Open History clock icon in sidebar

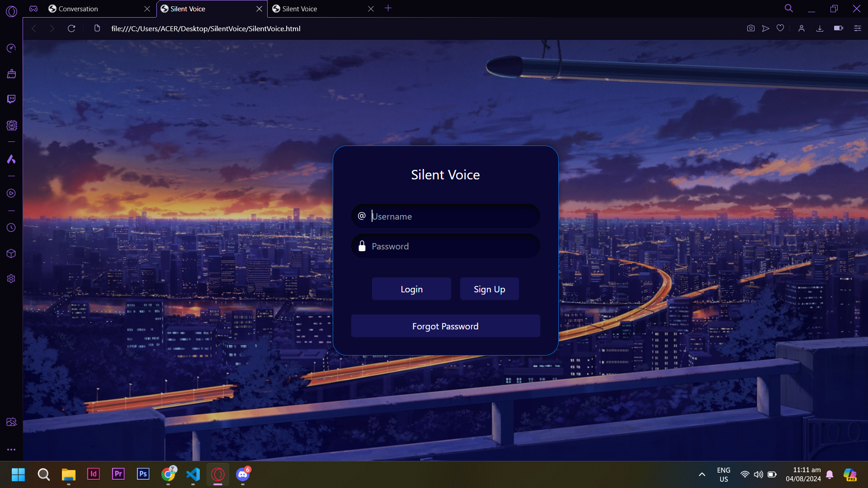(11, 228)
